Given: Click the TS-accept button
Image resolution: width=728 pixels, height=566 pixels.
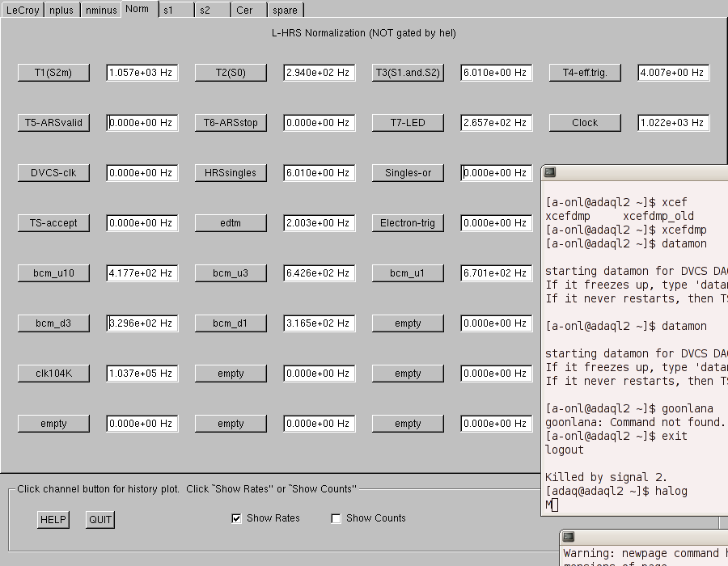Looking at the screenshot, I should [x=53, y=223].
